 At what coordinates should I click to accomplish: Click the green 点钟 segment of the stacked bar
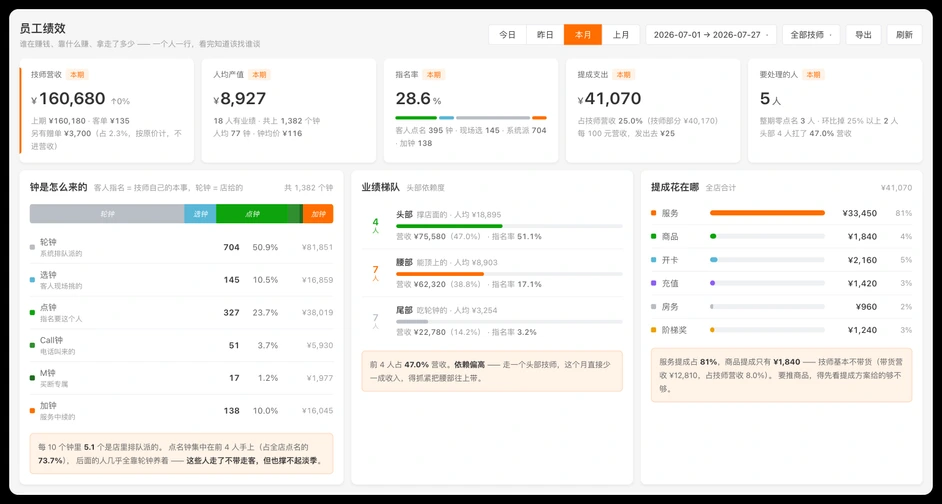click(x=252, y=214)
